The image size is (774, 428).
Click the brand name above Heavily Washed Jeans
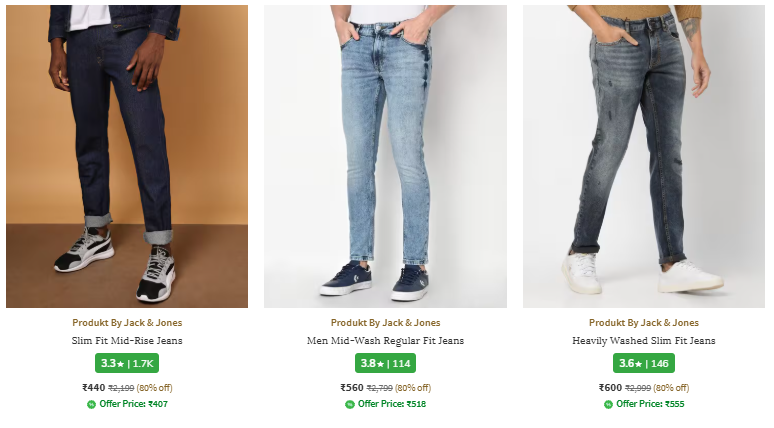point(643,323)
